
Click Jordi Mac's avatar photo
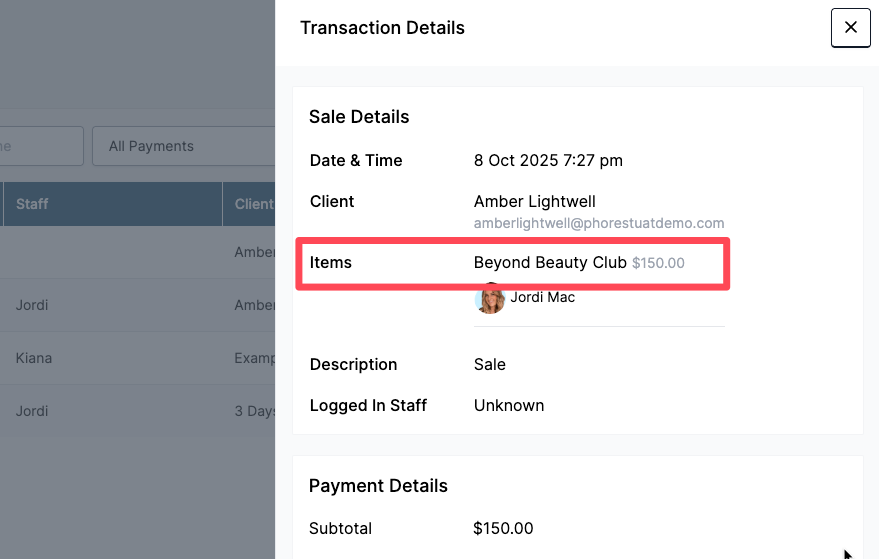click(489, 298)
